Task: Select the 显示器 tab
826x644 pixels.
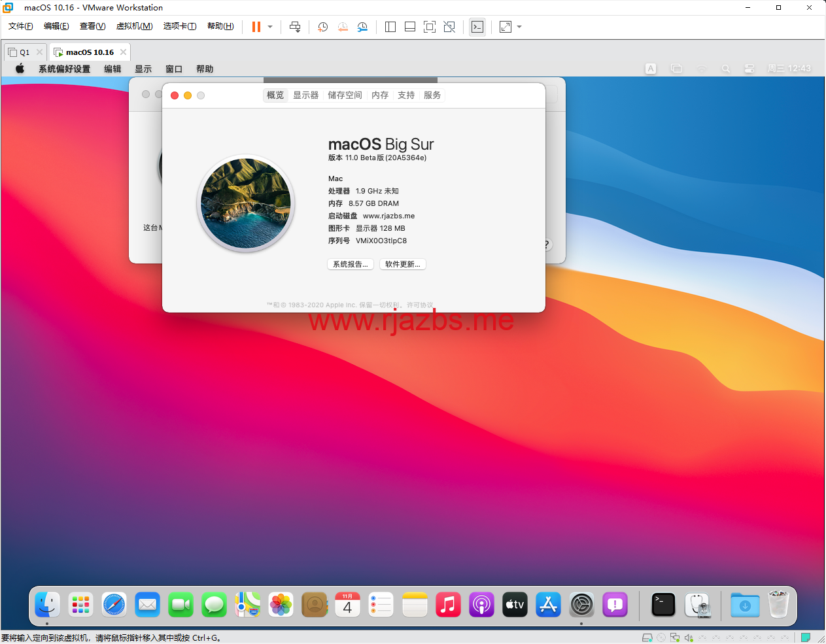Action: click(305, 95)
